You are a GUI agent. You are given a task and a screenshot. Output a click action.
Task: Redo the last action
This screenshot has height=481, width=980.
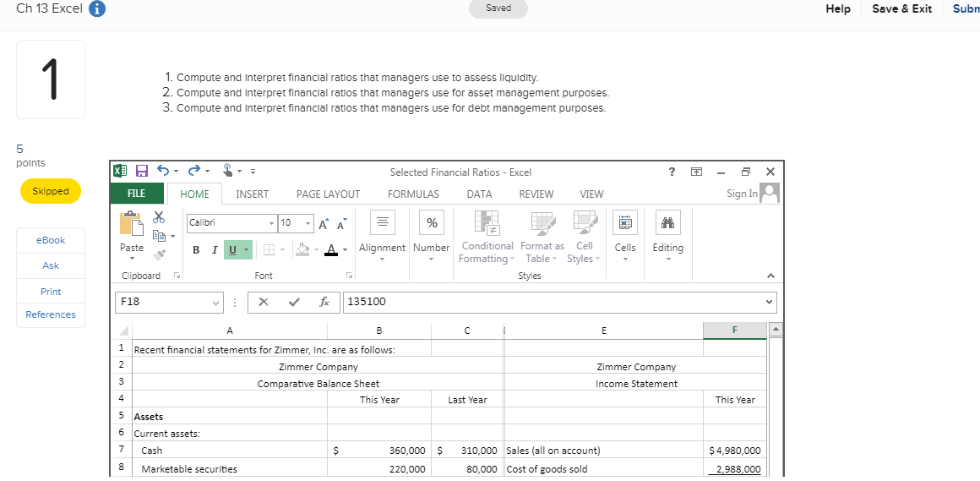(193, 172)
